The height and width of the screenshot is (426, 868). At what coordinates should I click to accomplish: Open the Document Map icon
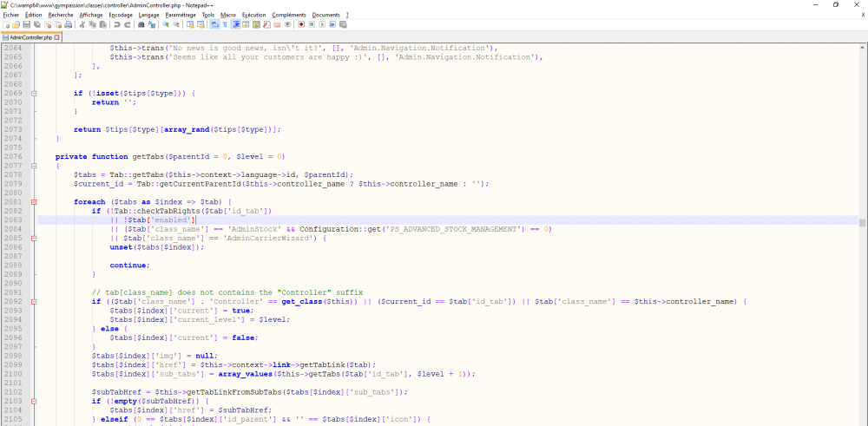[x=256, y=24]
